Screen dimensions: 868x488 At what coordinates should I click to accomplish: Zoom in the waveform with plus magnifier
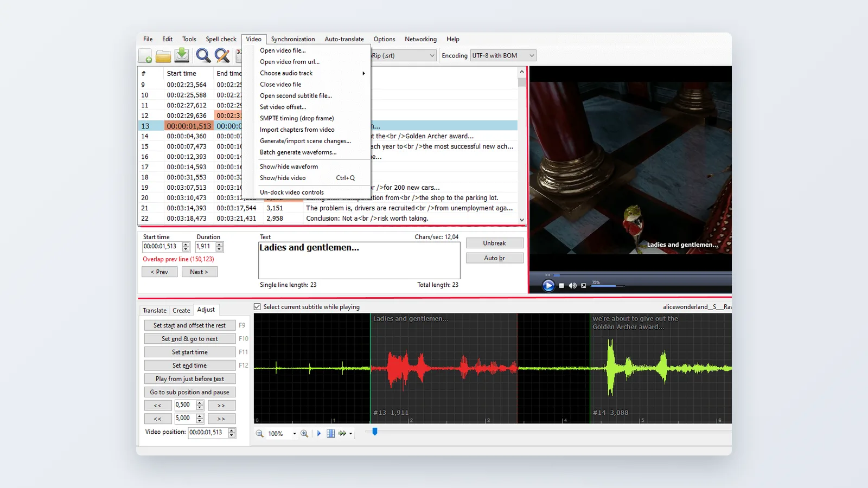(x=304, y=434)
